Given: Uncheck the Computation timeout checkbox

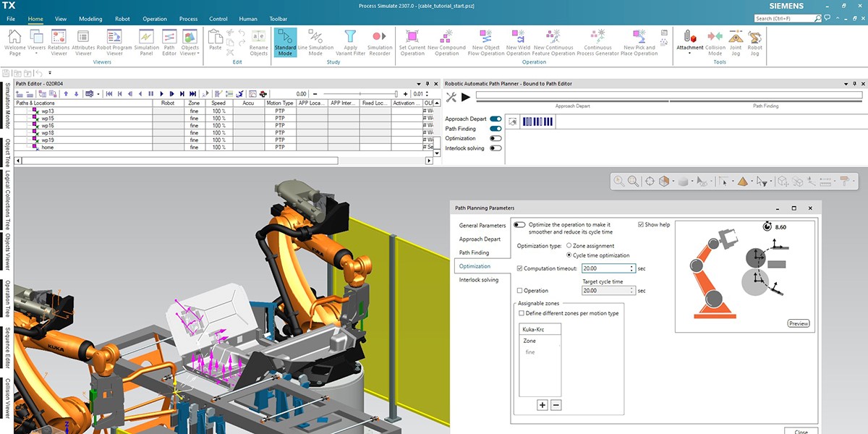Looking at the screenshot, I should click(519, 267).
